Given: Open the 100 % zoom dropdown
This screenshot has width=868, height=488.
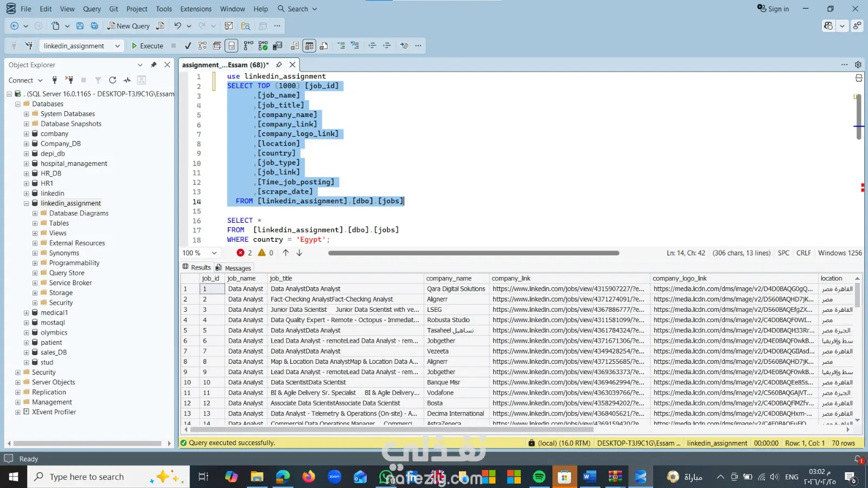Looking at the screenshot, I should [214, 253].
